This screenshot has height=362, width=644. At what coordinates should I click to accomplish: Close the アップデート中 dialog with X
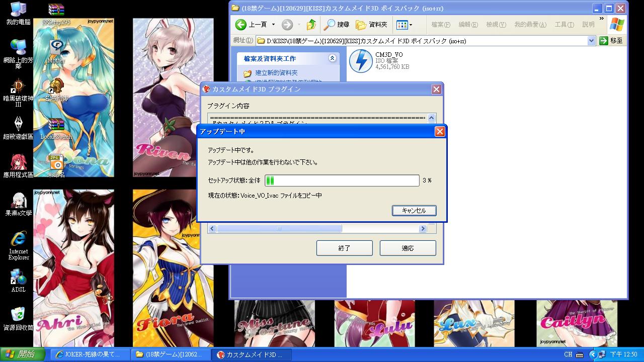click(440, 132)
